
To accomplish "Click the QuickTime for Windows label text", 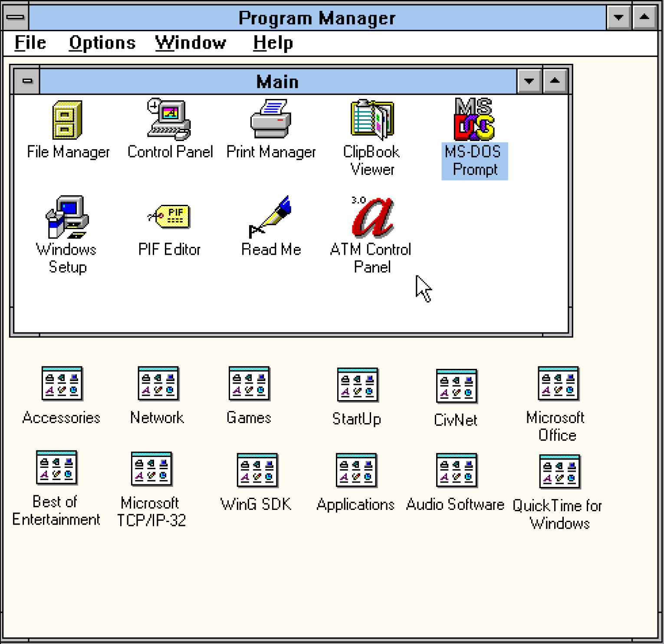I will (558, 514).
